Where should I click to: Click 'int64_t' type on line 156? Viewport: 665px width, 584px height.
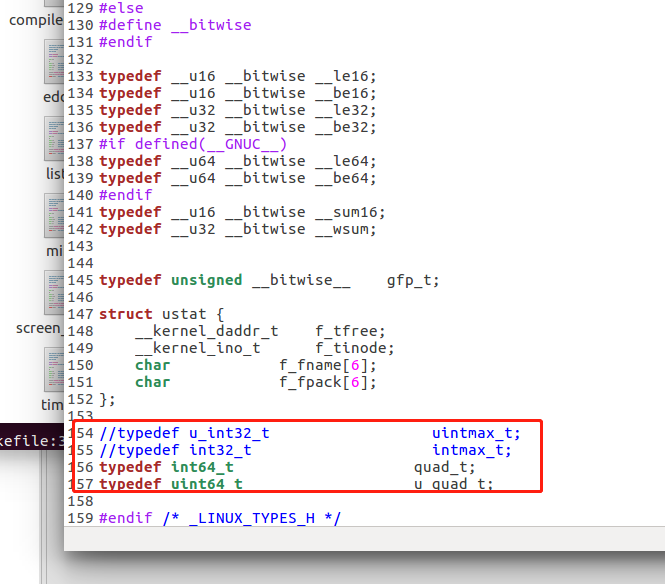point(202,467)
